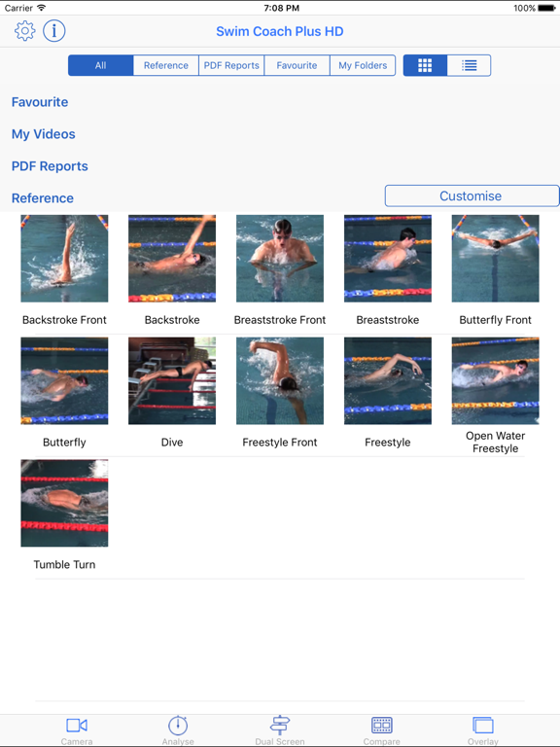560x747 pixels.
Task: Switch to grid view layout
Action: click(x=425, y=65)
